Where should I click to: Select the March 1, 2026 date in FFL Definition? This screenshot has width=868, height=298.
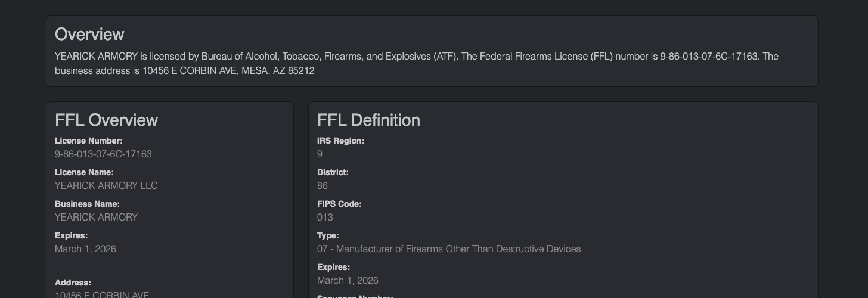pos(348,281)
